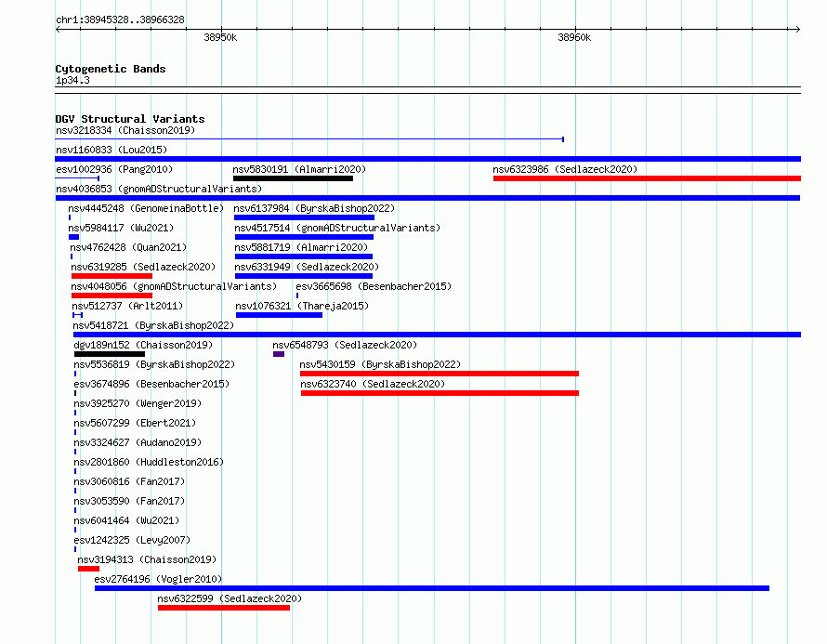Click nsv4048056 (gnomADStructuralVariants) label

(x=174, y=286)
